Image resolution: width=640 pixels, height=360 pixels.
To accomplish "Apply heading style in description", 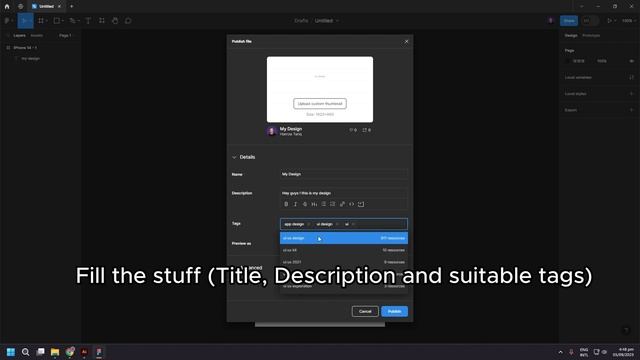I will tap(314, 204).
